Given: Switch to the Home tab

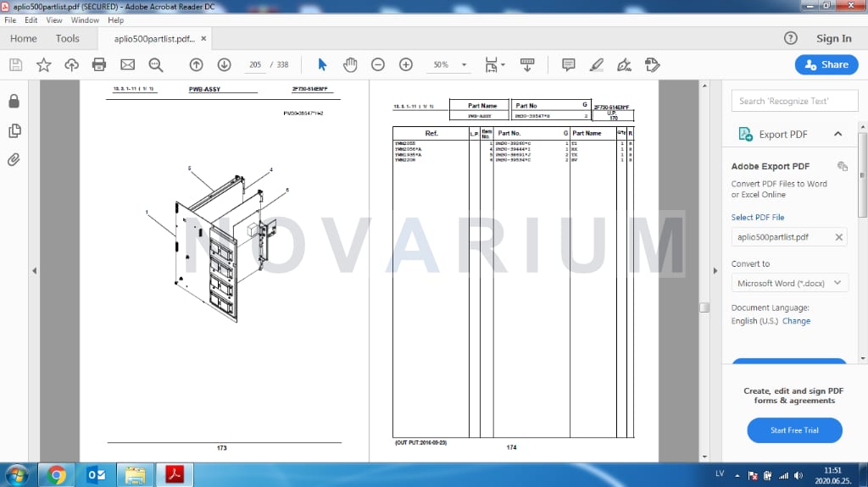Looking at the screenshot, I should [23, 38].
